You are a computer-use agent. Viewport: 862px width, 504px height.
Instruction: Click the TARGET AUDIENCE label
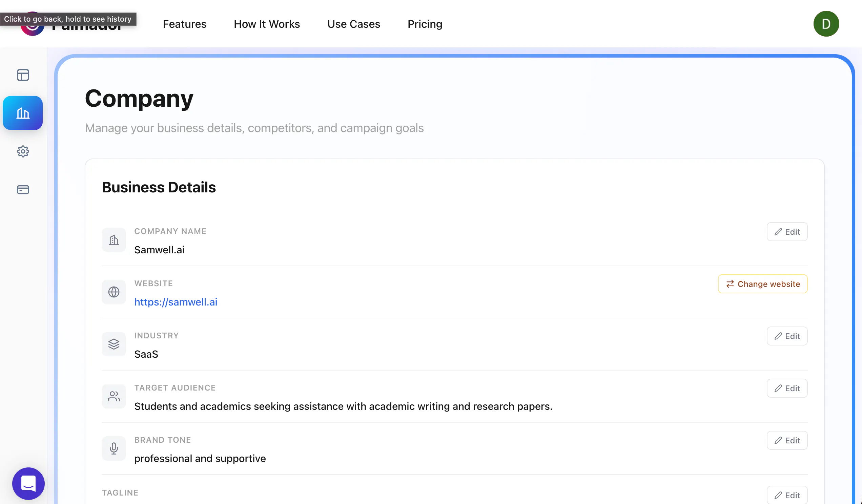click(175, 388)
